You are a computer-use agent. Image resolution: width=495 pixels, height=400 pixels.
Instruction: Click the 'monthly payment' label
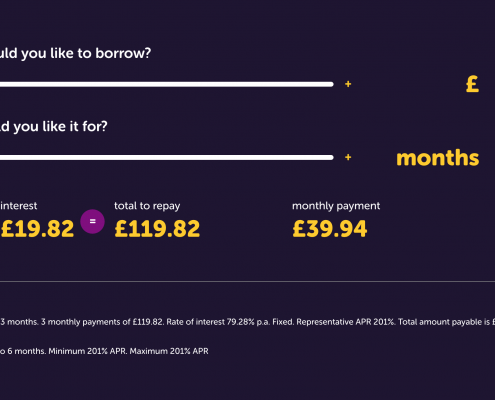[x=336, y=206]
